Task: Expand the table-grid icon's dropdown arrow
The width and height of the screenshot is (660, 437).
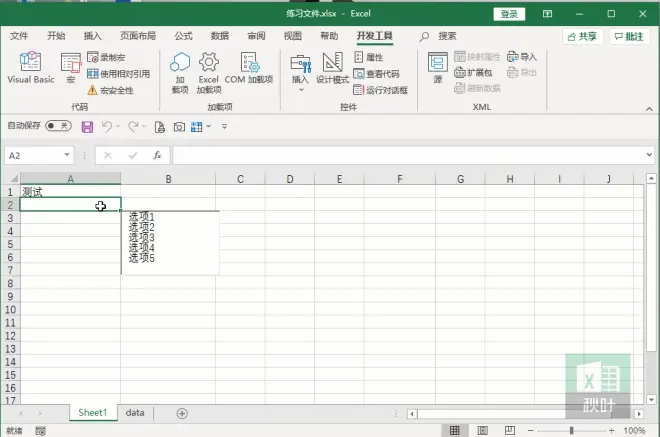Action: pyautogui.click(x=209, y=126)
